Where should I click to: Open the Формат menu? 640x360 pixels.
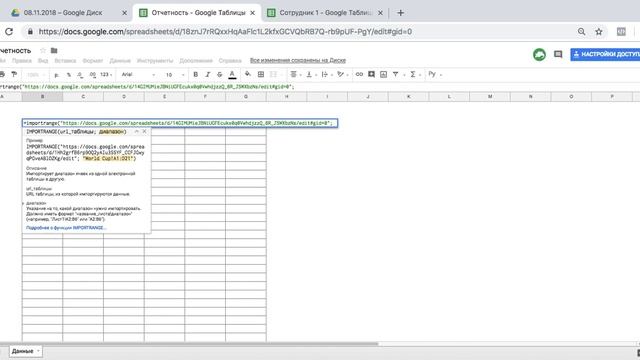coord(93,60)
